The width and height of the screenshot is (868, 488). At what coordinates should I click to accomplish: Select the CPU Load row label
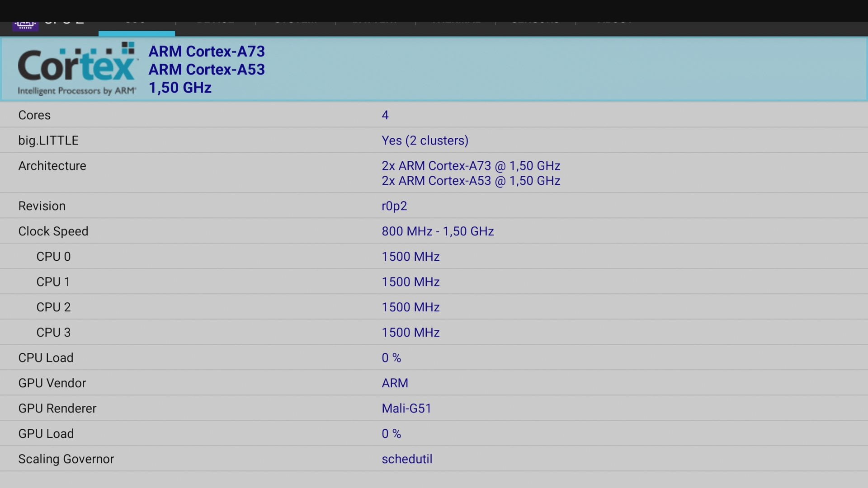(x=46, y=358)
